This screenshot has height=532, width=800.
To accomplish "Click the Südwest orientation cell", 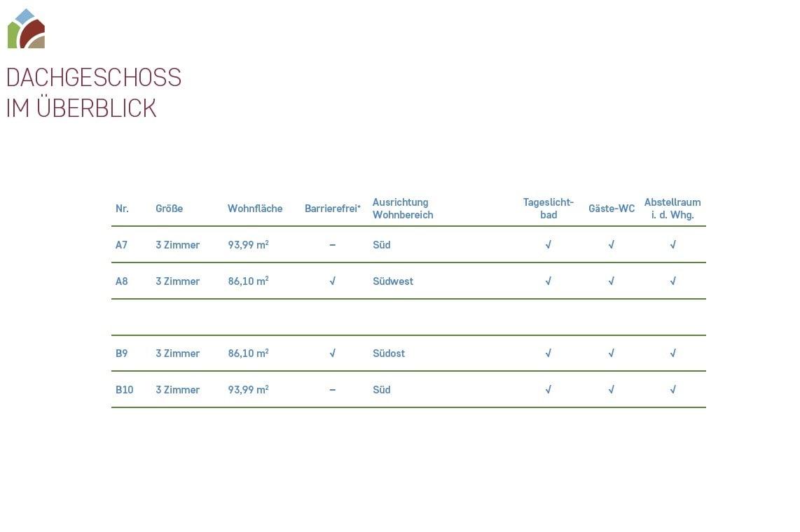I will point(393,281).
